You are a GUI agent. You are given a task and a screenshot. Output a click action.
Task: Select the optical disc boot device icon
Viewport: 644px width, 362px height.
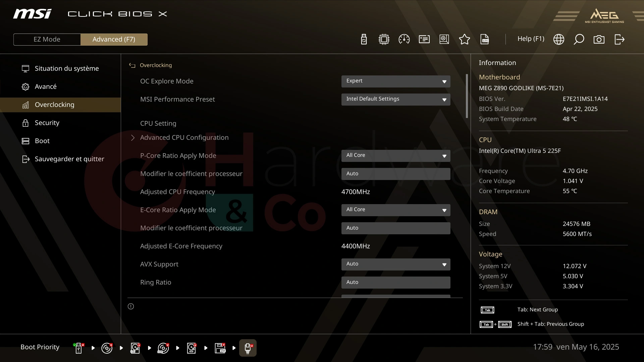click(107, 348)
